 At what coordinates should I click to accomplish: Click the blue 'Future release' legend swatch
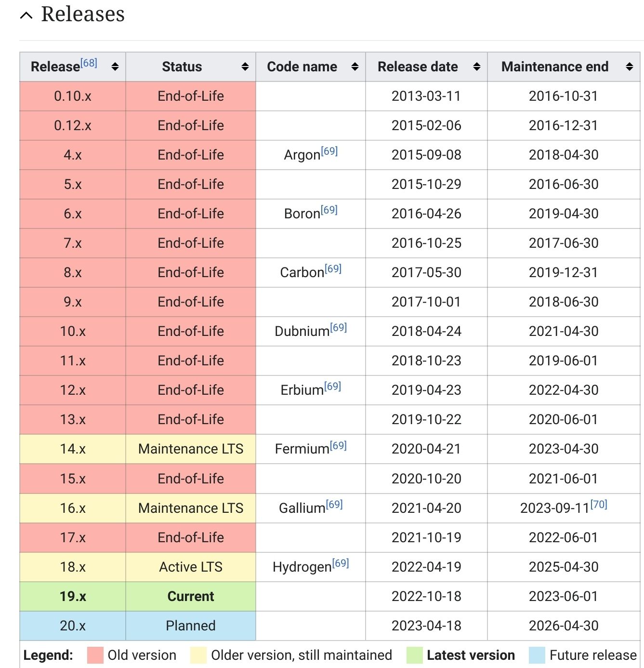(x=537, y=655)
